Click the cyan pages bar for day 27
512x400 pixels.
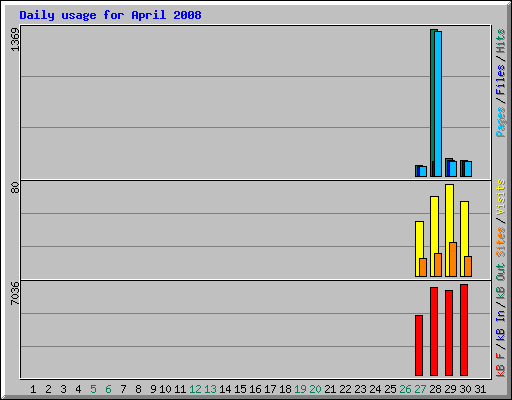pyautogui.click(x=423, y=172)
